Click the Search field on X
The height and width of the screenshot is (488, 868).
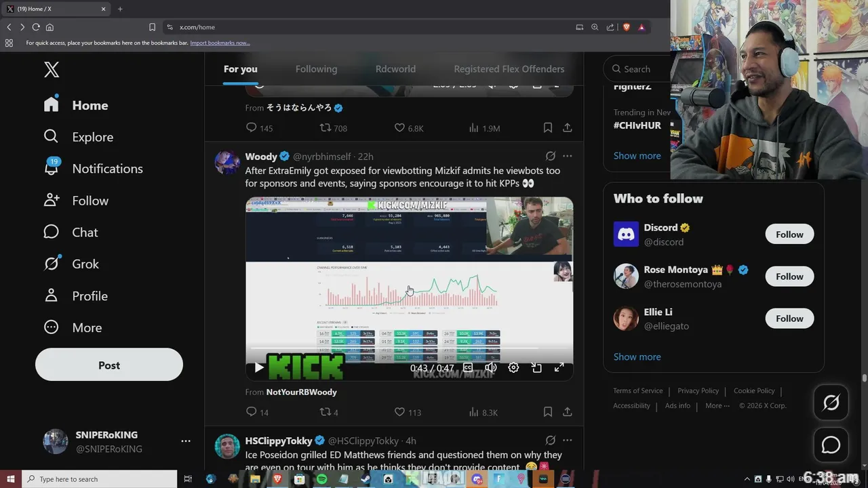(637, 68)
